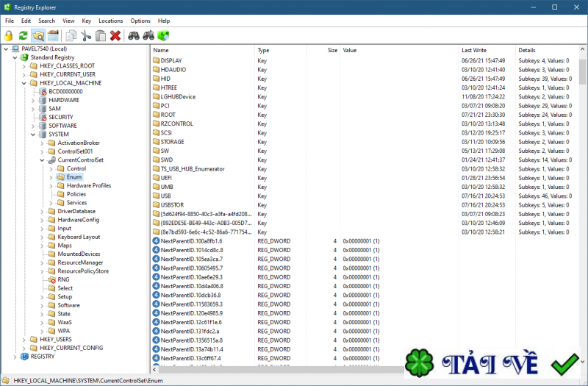Open the View menu
This screenshot has width=588, height=386.
68,21
